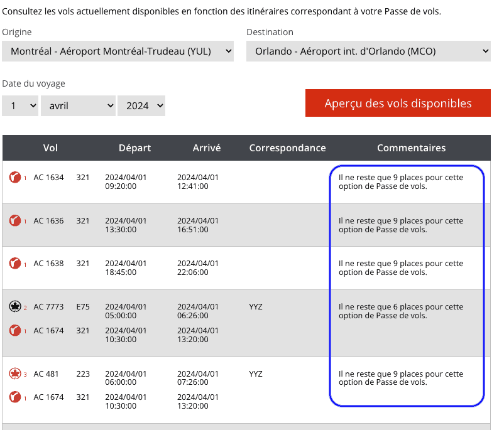Open the Origine airport dropdown
The image size is (504, 430).
(x=118, y=51)
